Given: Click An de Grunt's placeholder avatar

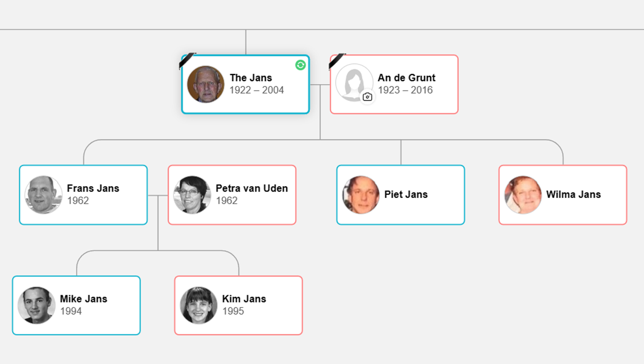Looking at the screenshot, I should point(353,82).
